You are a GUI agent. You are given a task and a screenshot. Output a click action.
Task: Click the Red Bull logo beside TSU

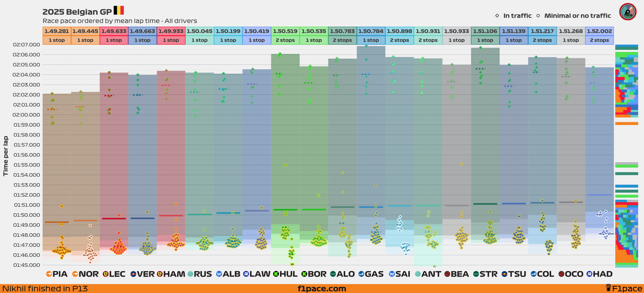pos(505,274)
